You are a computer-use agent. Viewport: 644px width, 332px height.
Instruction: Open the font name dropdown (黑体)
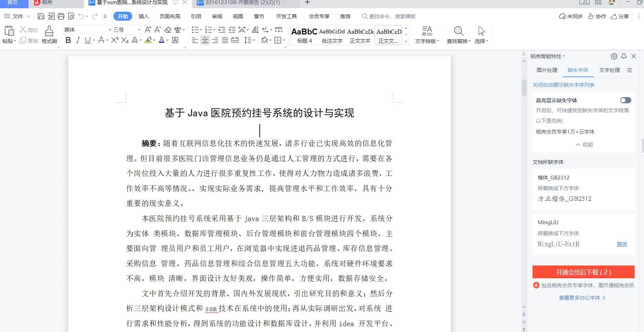click(110, 30)
